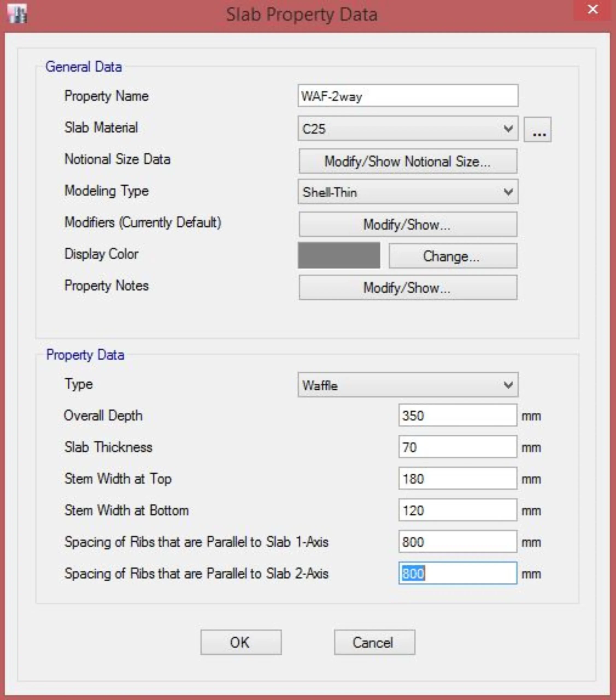Expand the Modeling Type combo box
Viewport: 616px width, 700px height.
(407, 192)
